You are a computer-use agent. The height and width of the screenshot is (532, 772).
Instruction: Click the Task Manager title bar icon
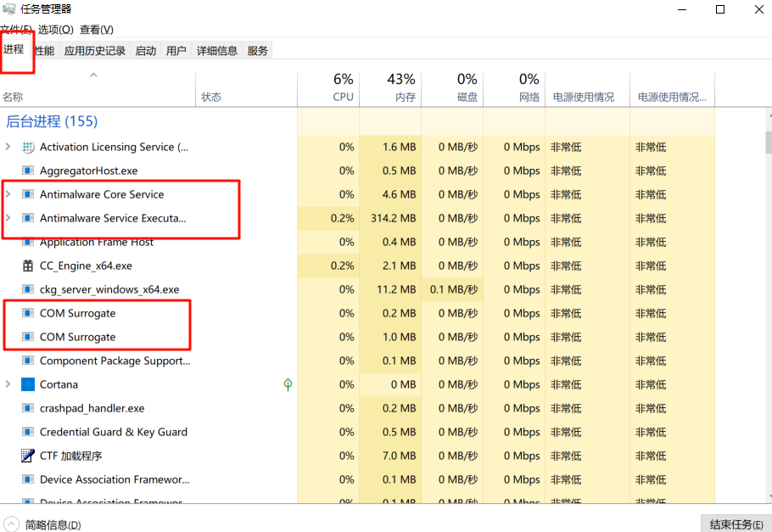9,9
